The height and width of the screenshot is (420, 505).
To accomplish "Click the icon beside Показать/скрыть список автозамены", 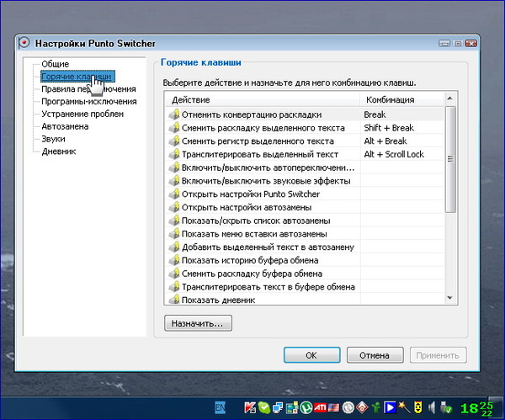I will 174,221.
